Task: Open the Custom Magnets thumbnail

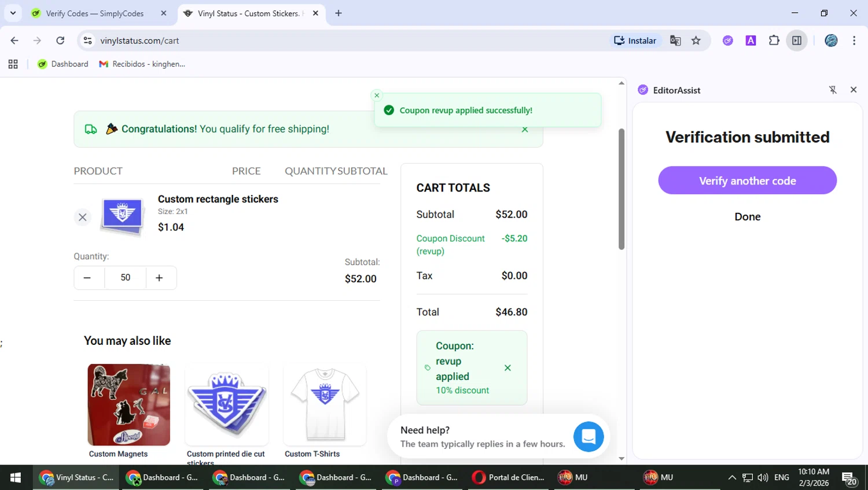Action: pyautogui.click(x=128, y=404)
